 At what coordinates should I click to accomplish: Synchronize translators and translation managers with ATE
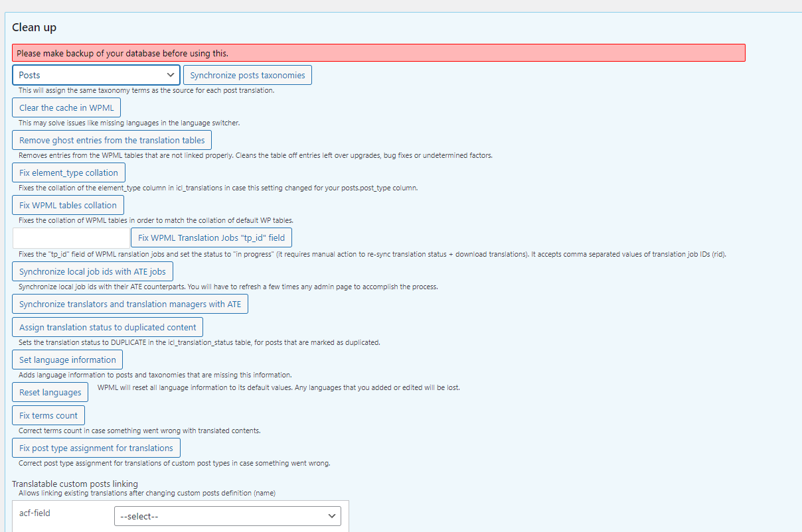coord(130,304)
